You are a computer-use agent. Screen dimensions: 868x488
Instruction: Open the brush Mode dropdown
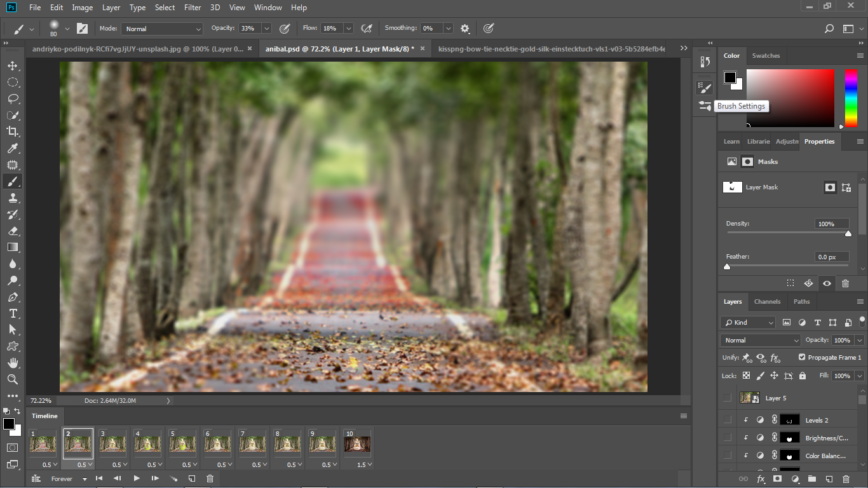coord(162,29)
